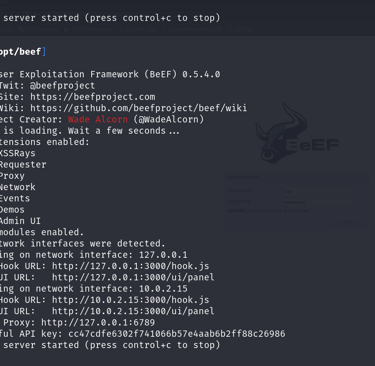This screenshot has width=375, height=366.
Task: Click the faded BeEF bull logo
Action: [297, 134]
